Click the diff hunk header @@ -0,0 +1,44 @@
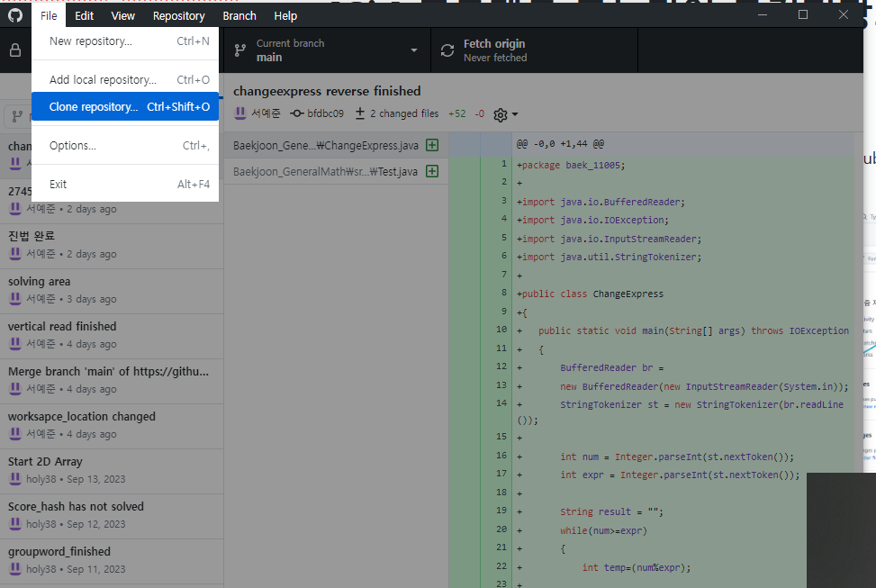876x588 pixels. [560, 144]
